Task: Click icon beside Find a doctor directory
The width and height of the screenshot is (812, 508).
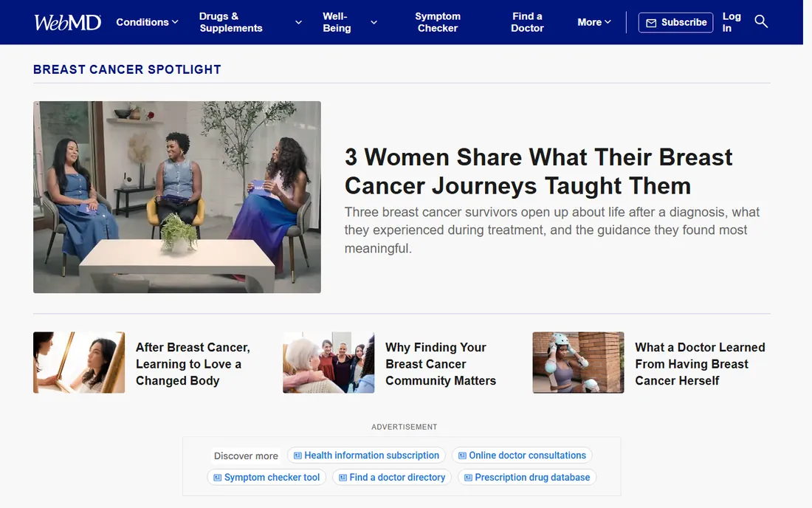Action: (343, 478)
